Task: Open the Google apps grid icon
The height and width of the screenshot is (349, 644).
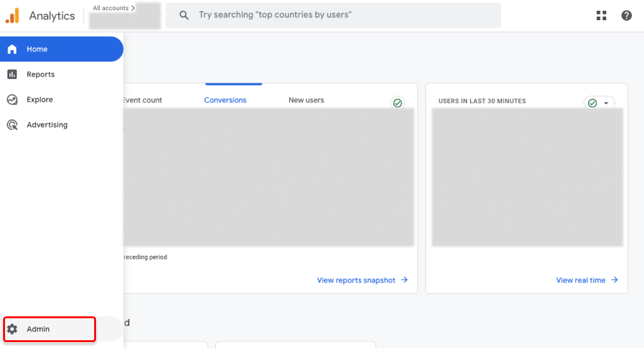Action: [x=601, y=16]
